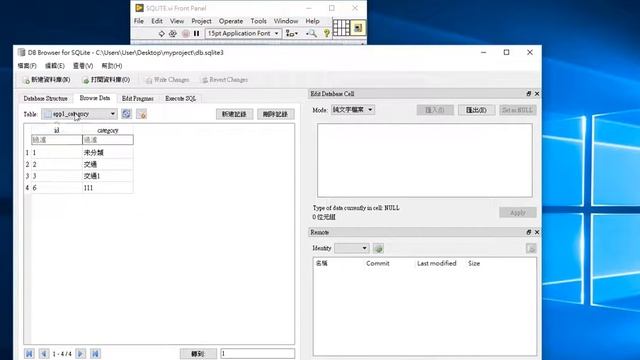Screen dimensions: 640x360
Task: Switch to Edit Pragmas tab
Action: 138,98
